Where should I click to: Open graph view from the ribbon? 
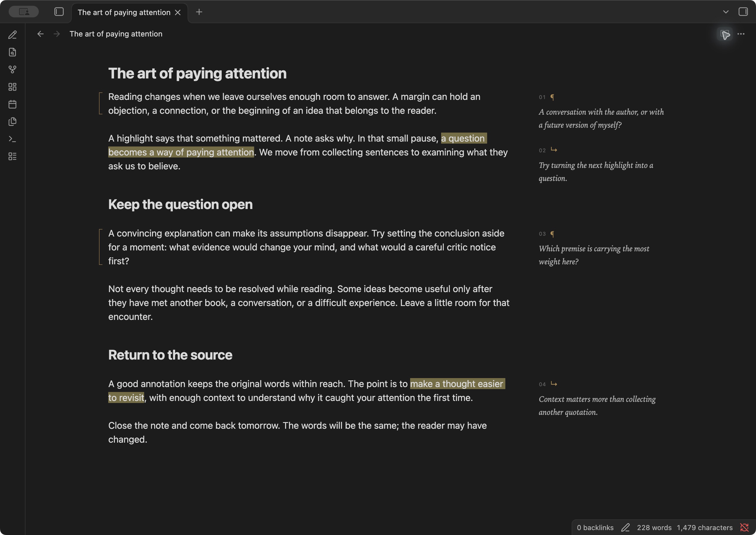[x=12, y=69]
